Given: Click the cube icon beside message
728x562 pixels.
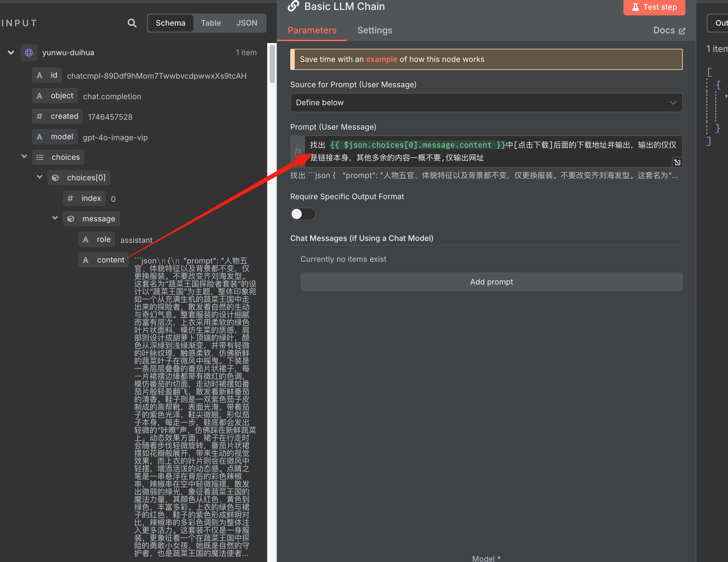Looking at the screenshot, I should click(71, 219).
